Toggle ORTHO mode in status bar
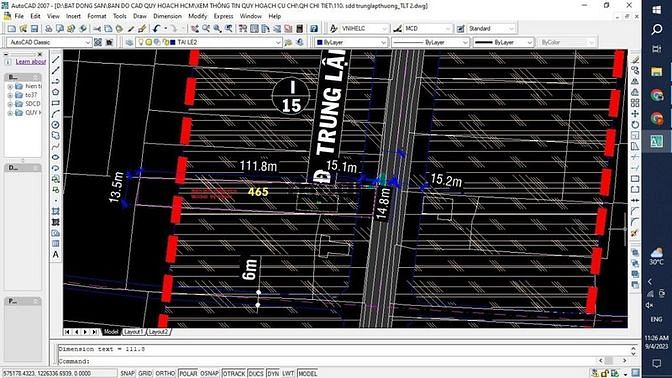Image resolution: width=672 pixels, height=378 pixels. [165, 373]
